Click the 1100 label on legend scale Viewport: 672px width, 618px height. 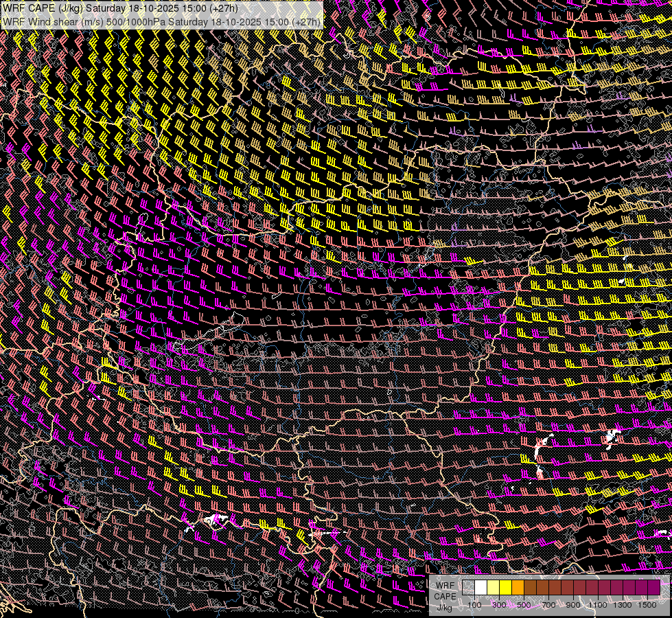tap(598, 605)
